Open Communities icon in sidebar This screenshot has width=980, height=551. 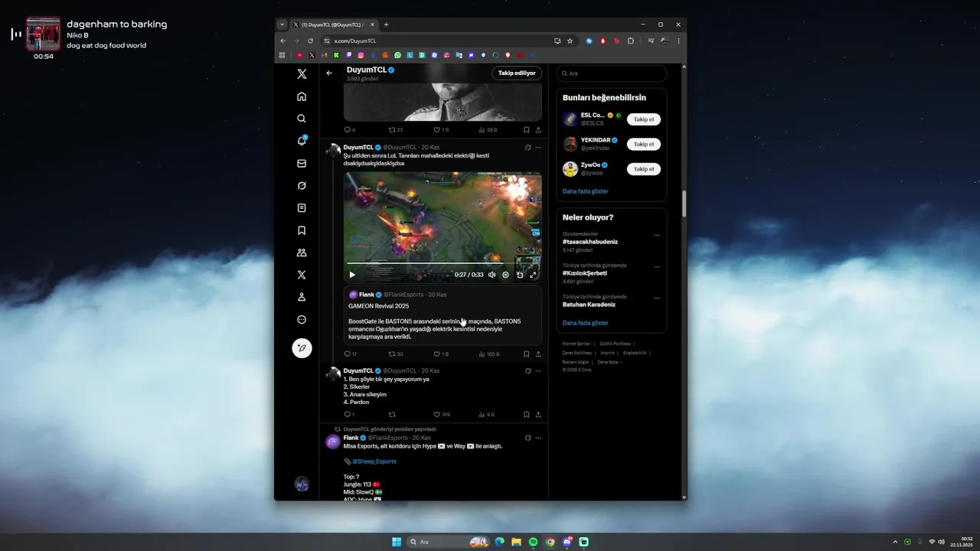302,253
